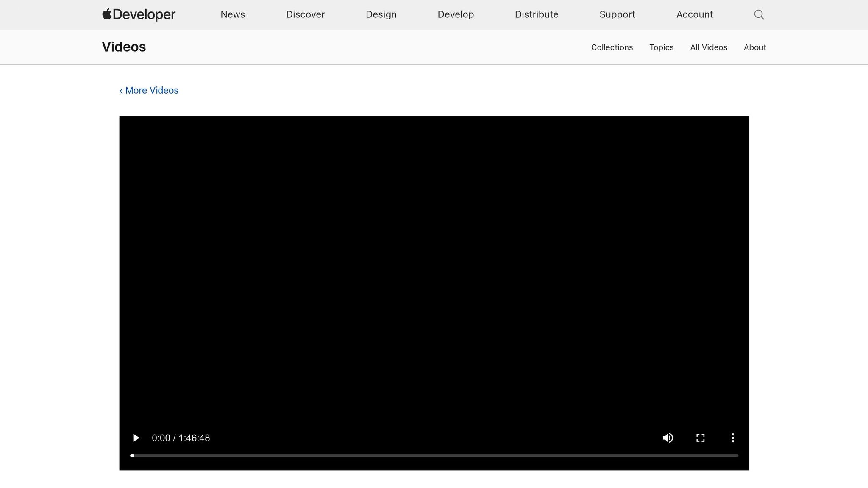Go to the Support page
This screenshot has width=868, height=488.
tap(617, 14)
